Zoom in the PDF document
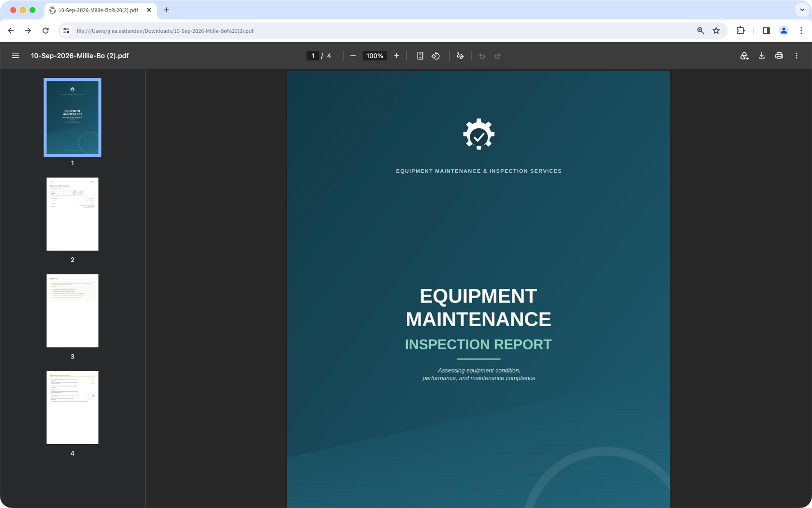This screenshot has width=812, height=508. [396, 56]
